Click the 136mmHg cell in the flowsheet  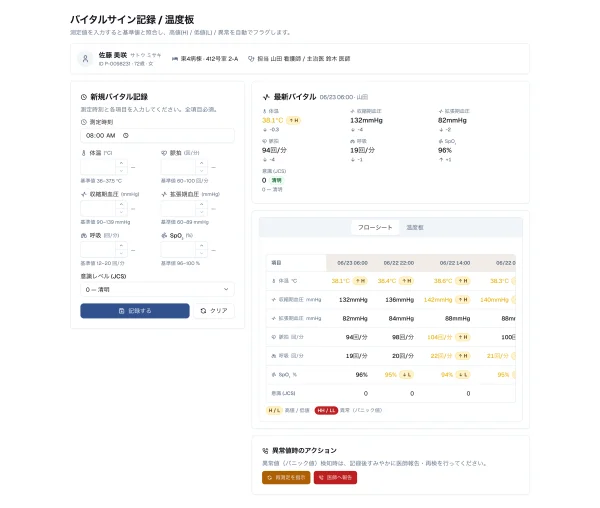396,300
